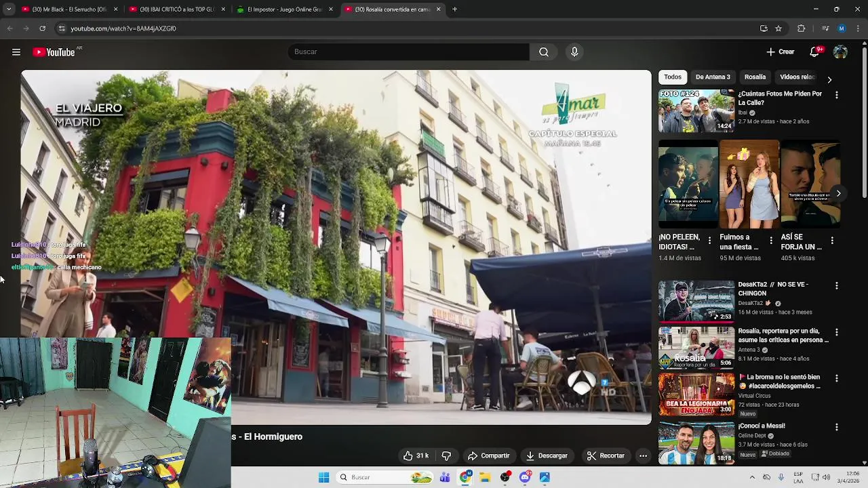Viewport: 868px width, 488px height.
Task: Open a new browser tab with plus
Action: (454, 9)
